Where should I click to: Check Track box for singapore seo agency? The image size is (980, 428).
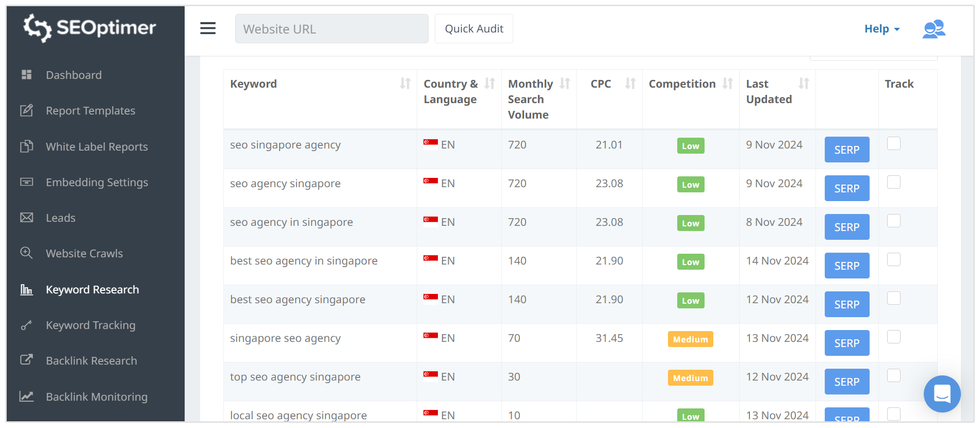click(894, 337)
